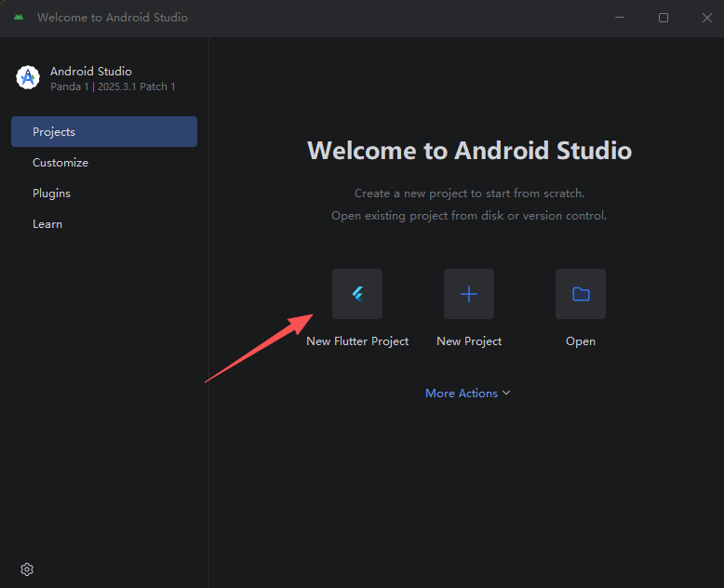Open settings via the gear icon
The width and height of the screenshot is (724, 588).
(27, 569)
